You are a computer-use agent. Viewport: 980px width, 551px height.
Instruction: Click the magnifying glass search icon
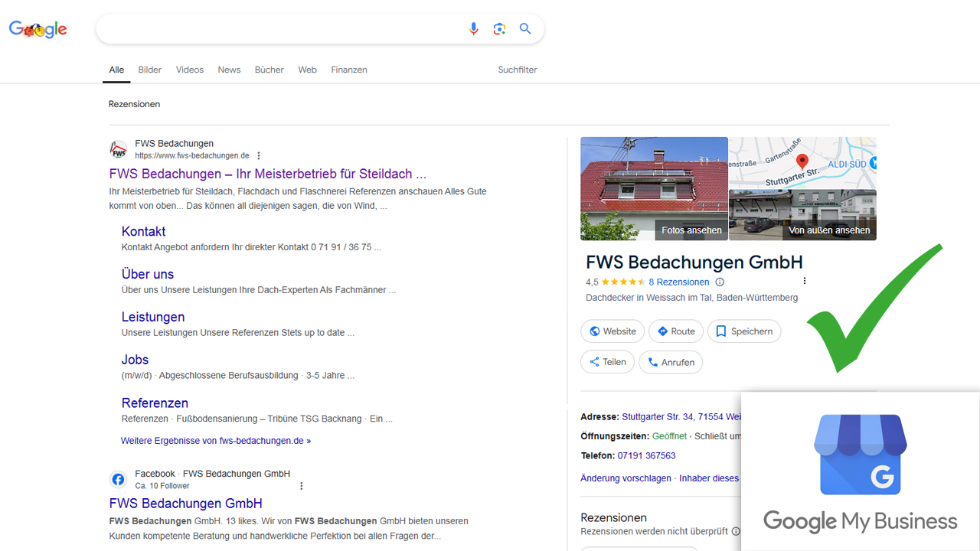tap(525, 29)
